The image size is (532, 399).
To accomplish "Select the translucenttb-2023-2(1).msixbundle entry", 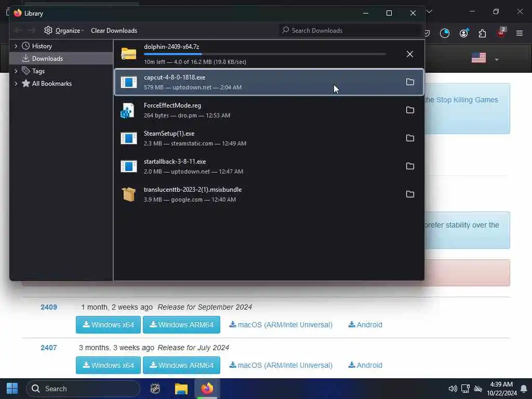I will click(269, 194).
